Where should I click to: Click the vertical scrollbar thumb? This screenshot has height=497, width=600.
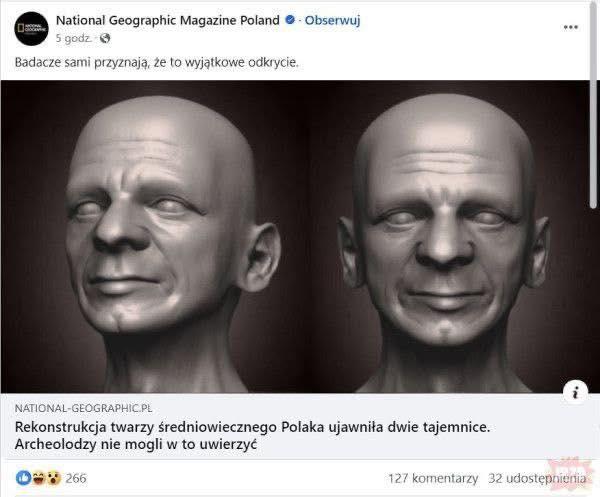(594, 105)
